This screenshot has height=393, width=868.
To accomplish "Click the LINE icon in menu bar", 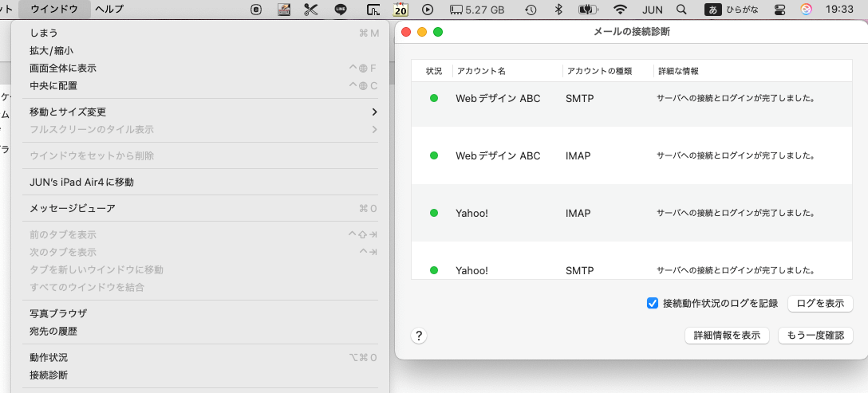I will click(x=341, y=10).
